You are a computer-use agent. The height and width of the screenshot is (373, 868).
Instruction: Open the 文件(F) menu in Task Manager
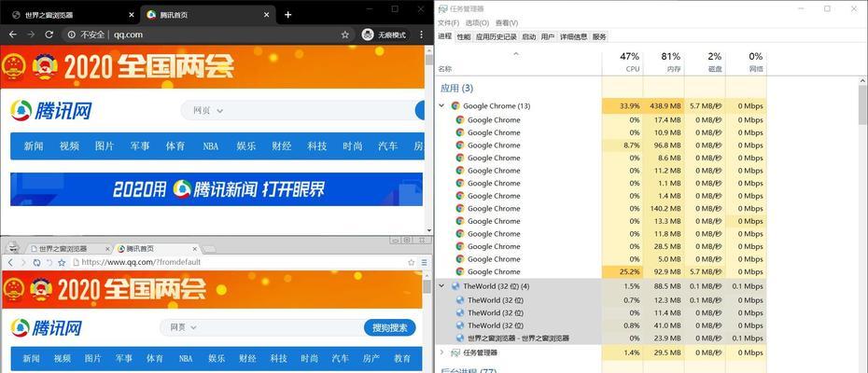[x=448, y=22]
